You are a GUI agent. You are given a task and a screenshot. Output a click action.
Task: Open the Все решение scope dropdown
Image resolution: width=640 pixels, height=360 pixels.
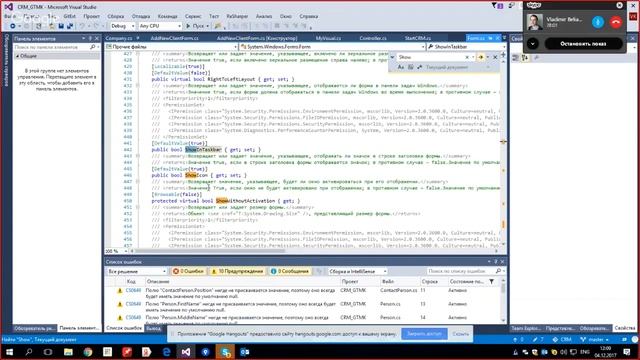click(x=137, y=271)
